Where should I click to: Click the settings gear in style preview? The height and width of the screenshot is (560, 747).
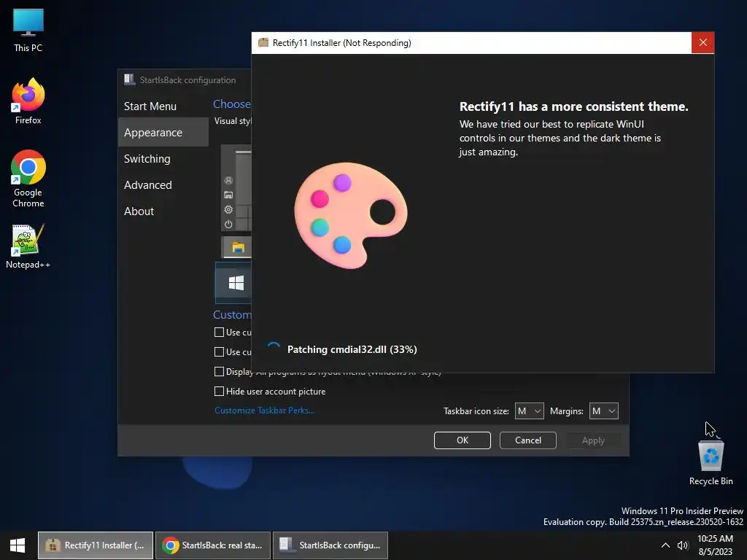[228, 209]
